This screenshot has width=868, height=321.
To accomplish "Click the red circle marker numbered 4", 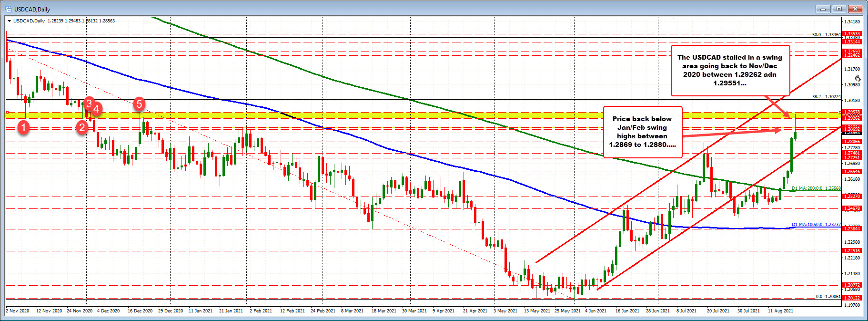I will [96, 109].
